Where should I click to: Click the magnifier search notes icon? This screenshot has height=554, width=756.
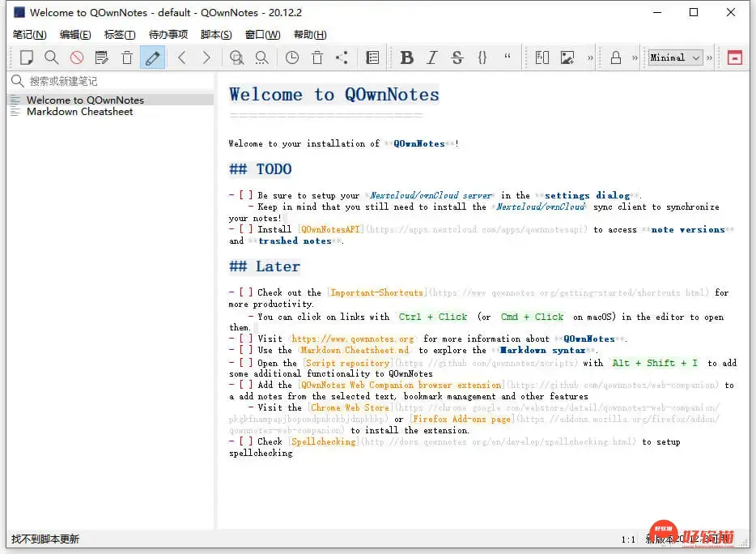pyautogui.click(x=51, y=58)
